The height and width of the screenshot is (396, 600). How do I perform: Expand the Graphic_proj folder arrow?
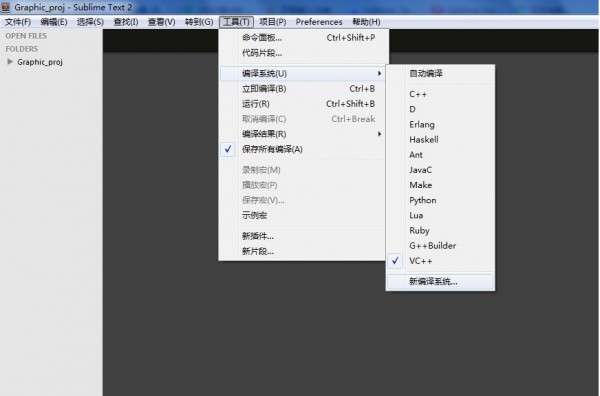[x=10, y=62]
